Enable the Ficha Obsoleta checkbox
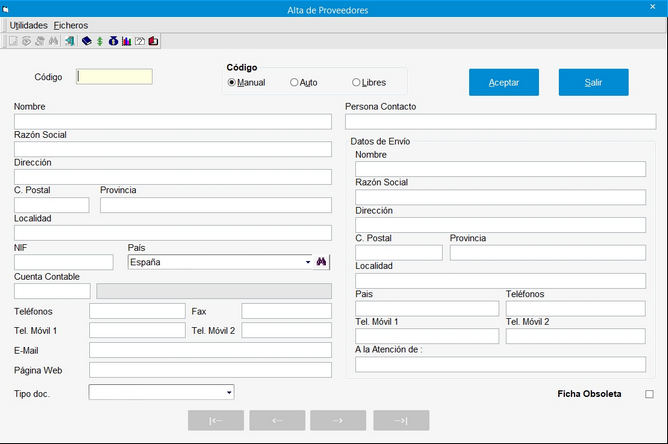The image size is (668, 444). point(649,394)
